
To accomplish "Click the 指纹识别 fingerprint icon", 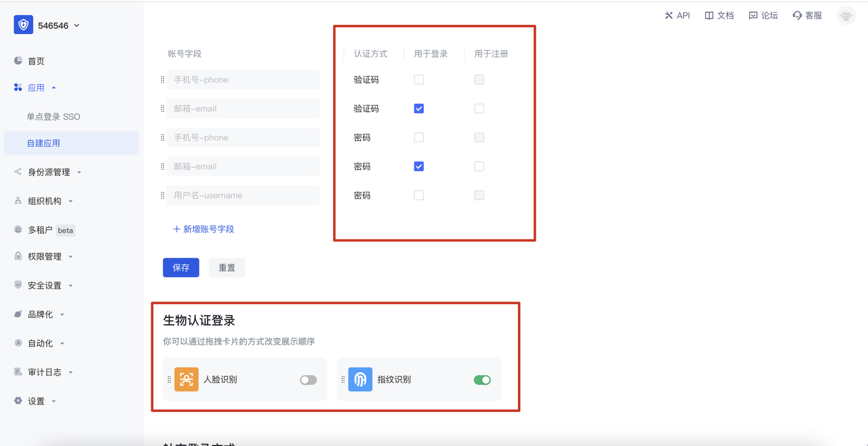I will tap(360, 379).
